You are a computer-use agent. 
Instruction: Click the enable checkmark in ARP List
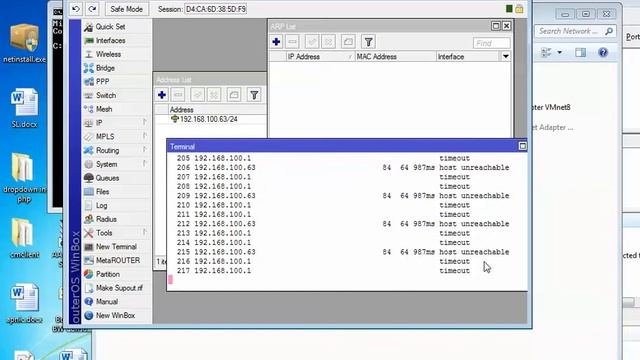(312, 42)
